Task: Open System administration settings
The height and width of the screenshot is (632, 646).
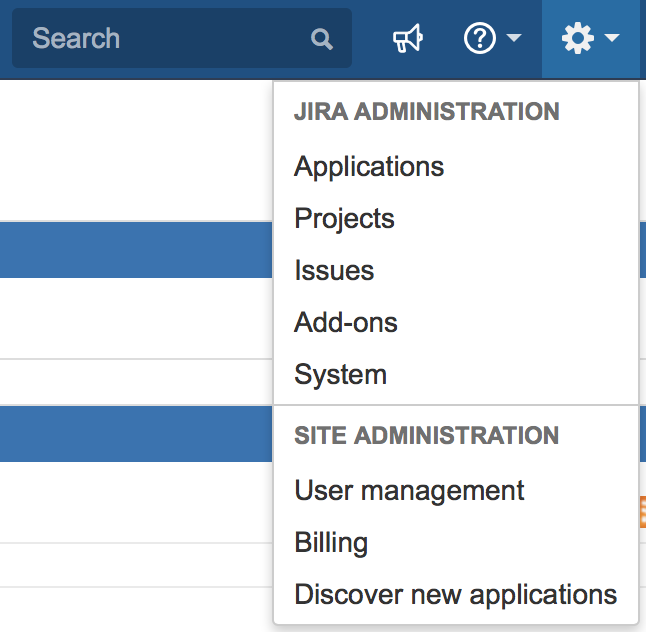Action: [340, 374]
